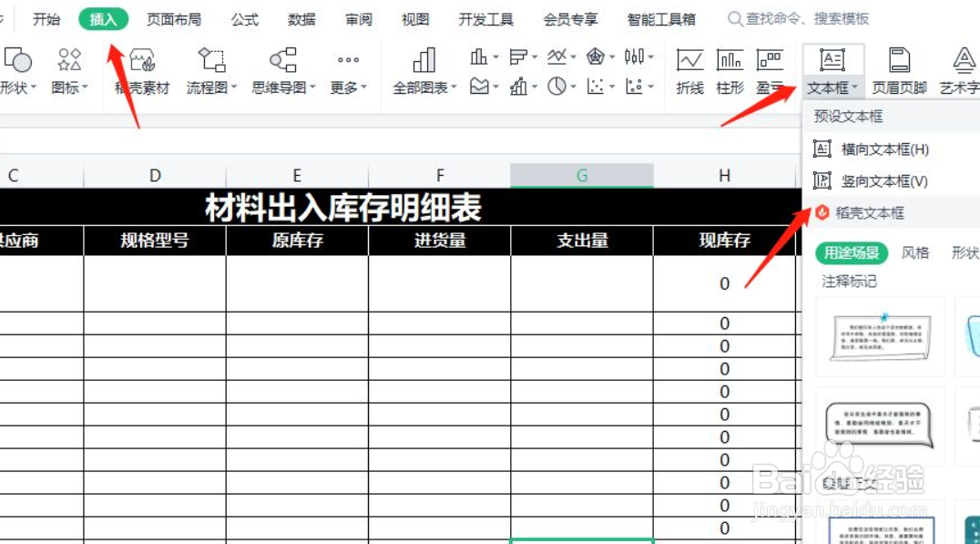
Task: Go to the 数据 tab
Action: click(x=301, y=19)
